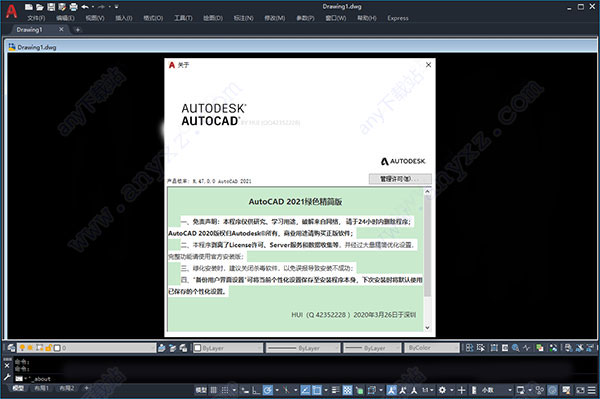Screen dimensions: 600x399
Task: Open the status bar customization hamburger icon
Action: click(592, 390)
